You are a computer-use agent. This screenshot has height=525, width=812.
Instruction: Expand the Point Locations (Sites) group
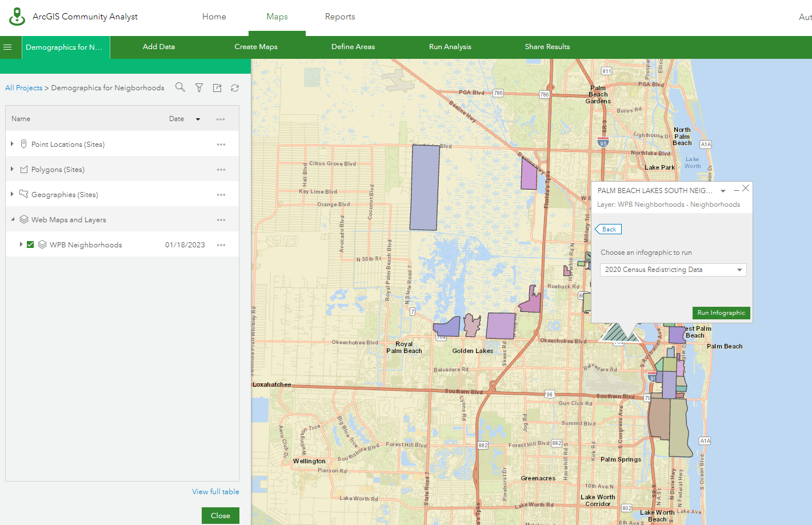[x=12, y=144]
